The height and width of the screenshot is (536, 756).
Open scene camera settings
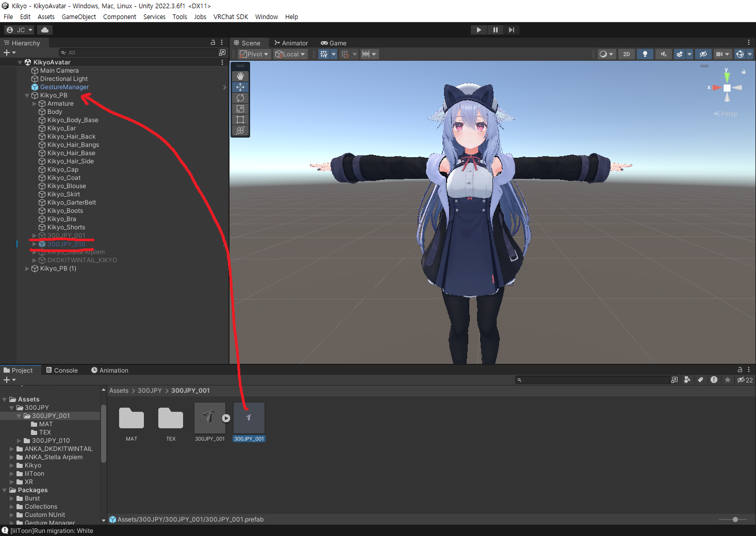pos(722,54)
